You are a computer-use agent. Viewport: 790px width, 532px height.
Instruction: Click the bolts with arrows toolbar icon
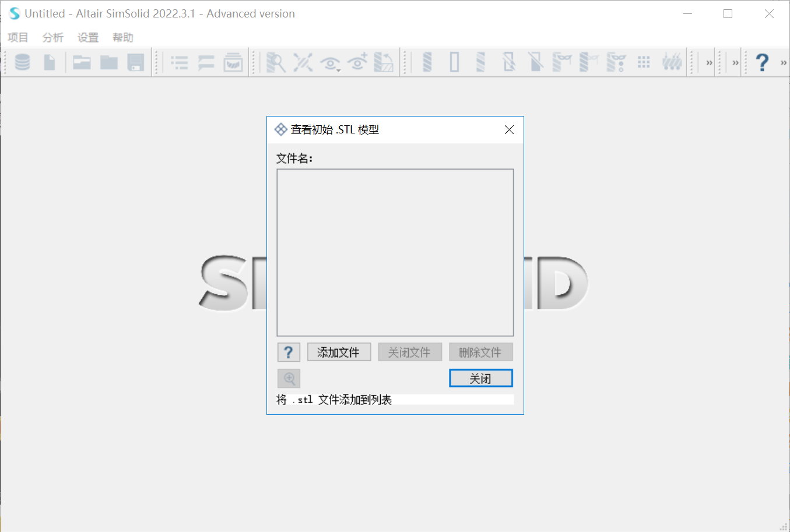[x=672, y=62]
